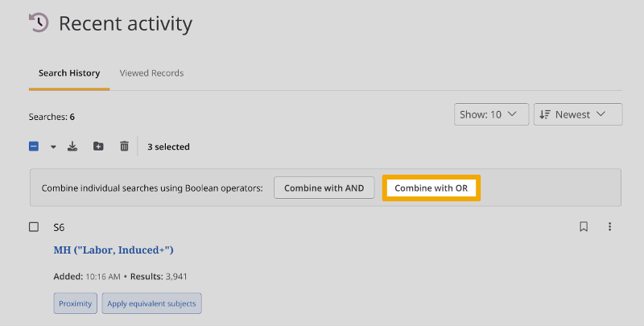Download the selected searches
This screenshot has width=644, height=326.
(72, 146)
